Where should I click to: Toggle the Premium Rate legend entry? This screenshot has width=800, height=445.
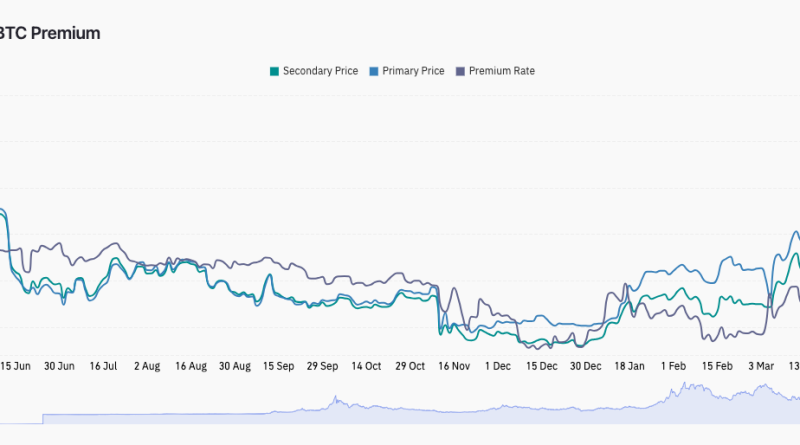[495, 71]
